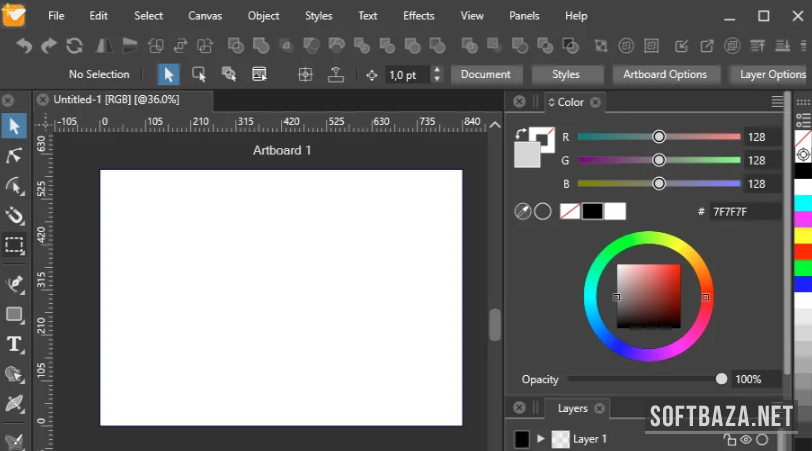Select the Text tool in left toolbar
This screenshot has height=451, width=812.
(14, 344)
